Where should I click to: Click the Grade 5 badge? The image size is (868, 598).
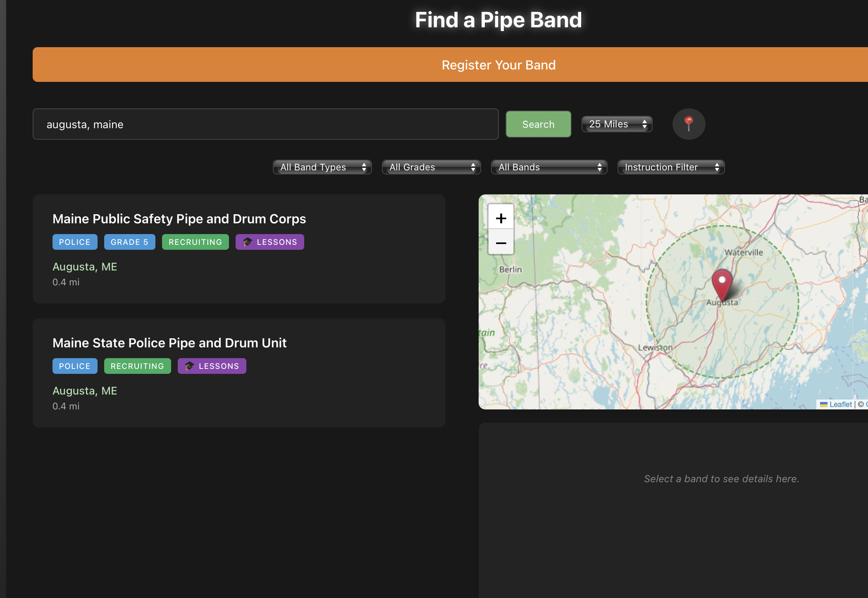click(x=129, y=242)
